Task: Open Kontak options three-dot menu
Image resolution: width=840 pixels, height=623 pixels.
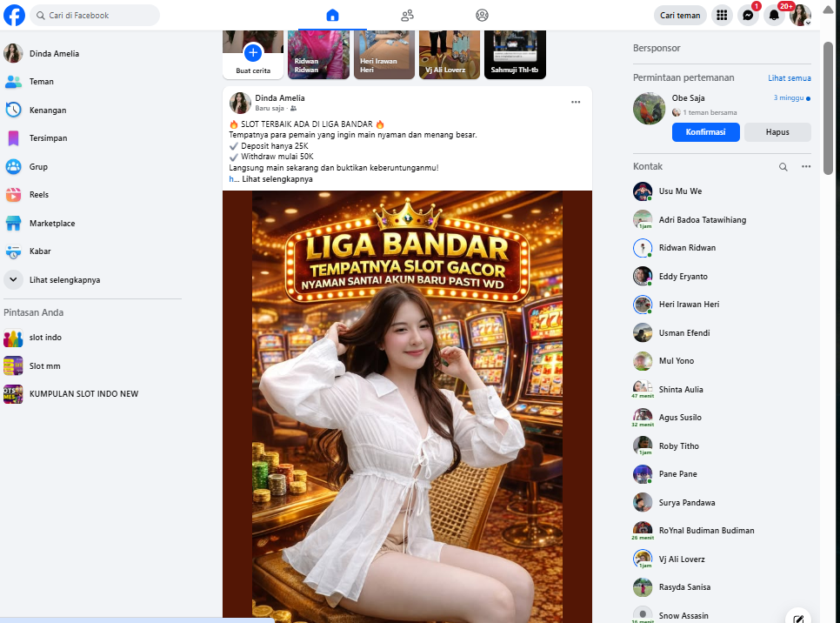Action: [806, 167]
